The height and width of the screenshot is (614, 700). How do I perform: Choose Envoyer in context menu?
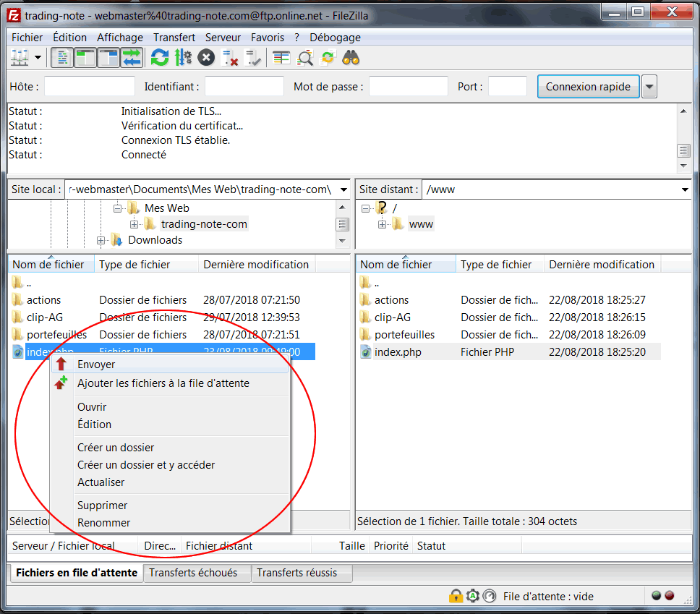170,364
